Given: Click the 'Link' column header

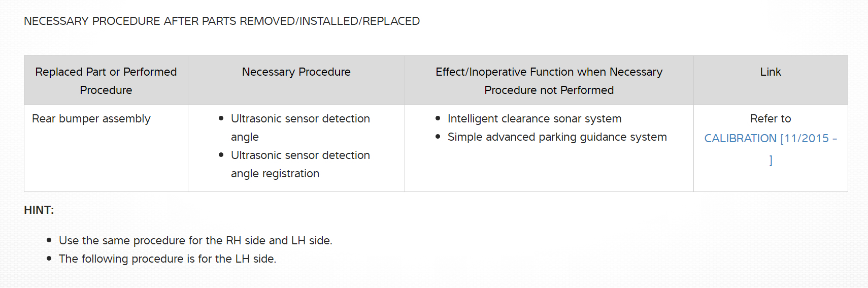Looking at the screenshot, I should point(770,72).
